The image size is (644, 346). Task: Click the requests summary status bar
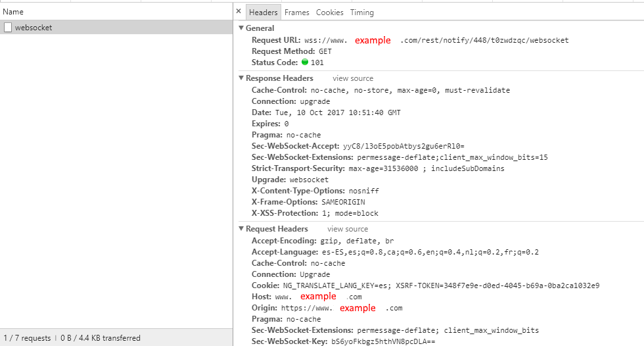click(x=72, y=338)
